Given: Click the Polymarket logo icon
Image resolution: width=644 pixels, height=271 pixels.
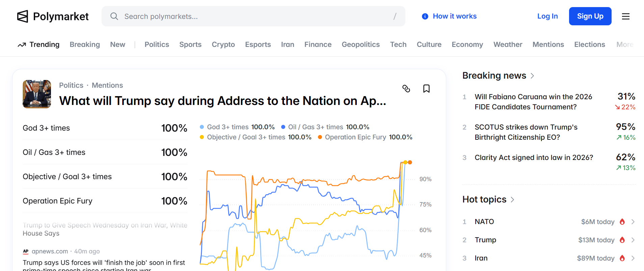Looking at the screenshot, I should (23, 16).
